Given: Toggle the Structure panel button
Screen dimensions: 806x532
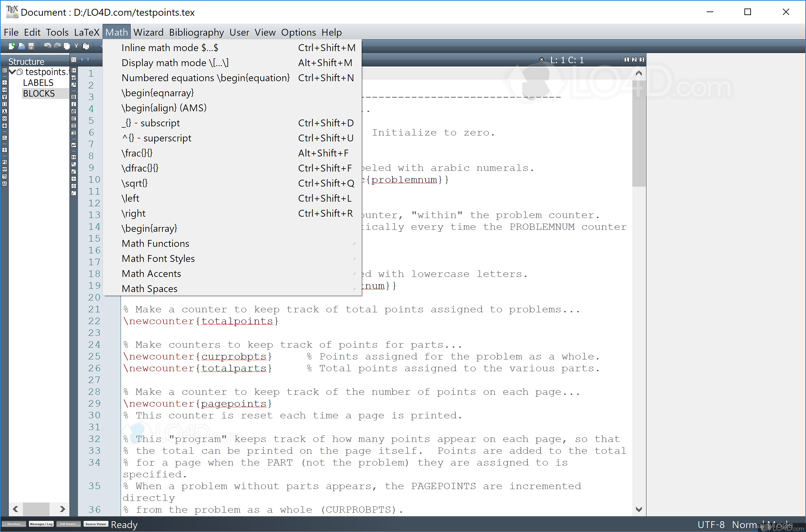Looking at the screenshot, I should (x=13, y=524).
